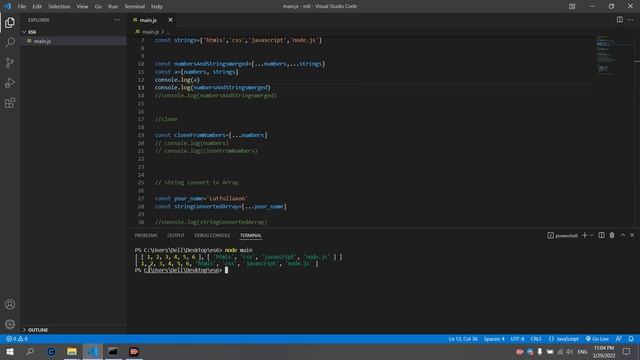The width and height of the screenshot is (640, 360).
Task: Click line number 13 in gutter
Action: [x=141, y=87]
